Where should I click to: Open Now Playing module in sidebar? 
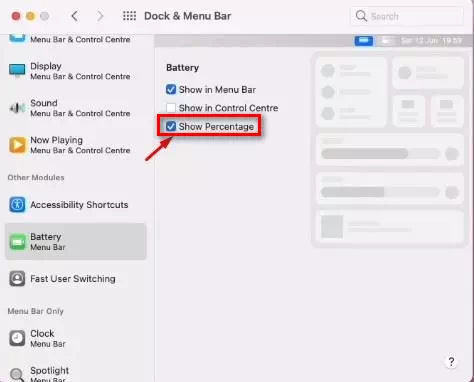(76, 145)
